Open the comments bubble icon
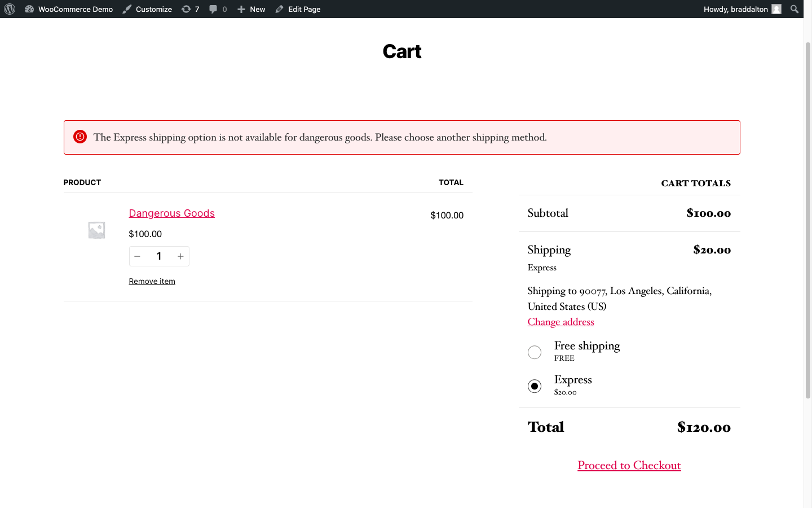 tap(213, 9)
